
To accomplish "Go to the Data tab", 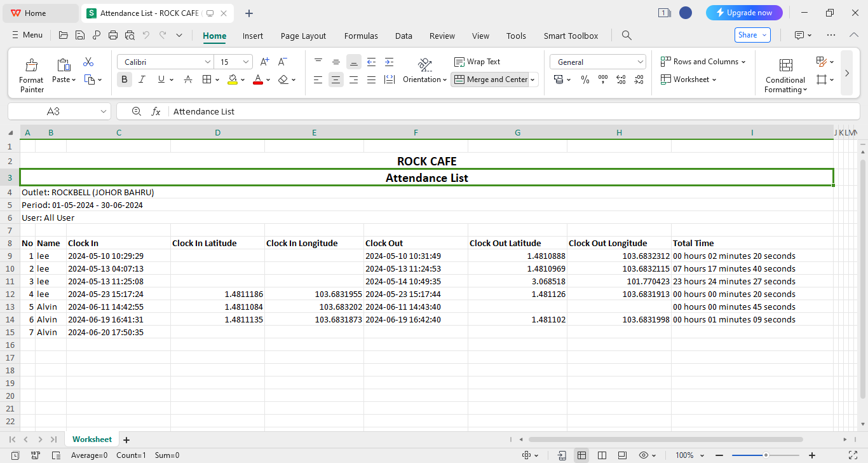I will point(403,36).
